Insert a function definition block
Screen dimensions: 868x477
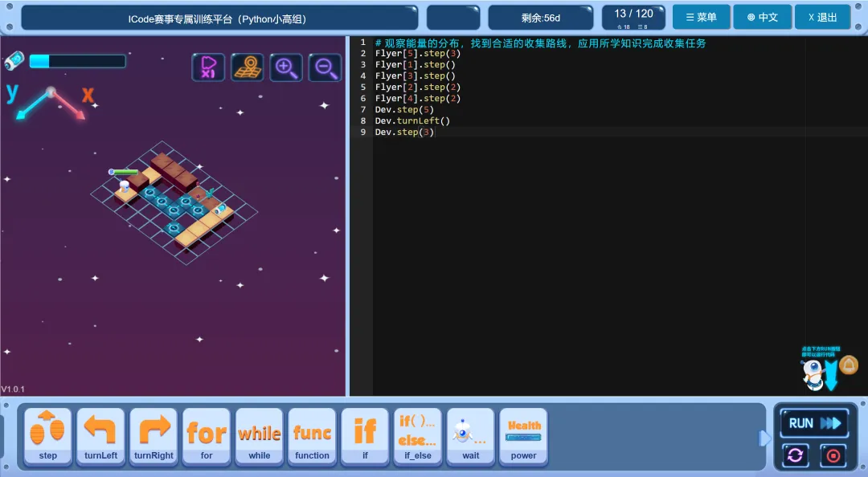[x=312, y=437]
